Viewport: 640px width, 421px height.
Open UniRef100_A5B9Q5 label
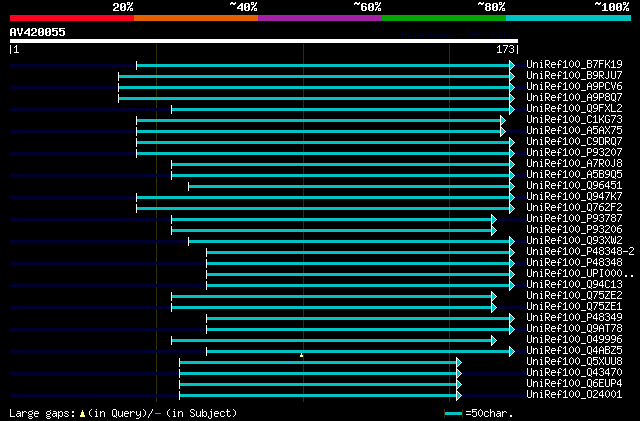point(574,175)
